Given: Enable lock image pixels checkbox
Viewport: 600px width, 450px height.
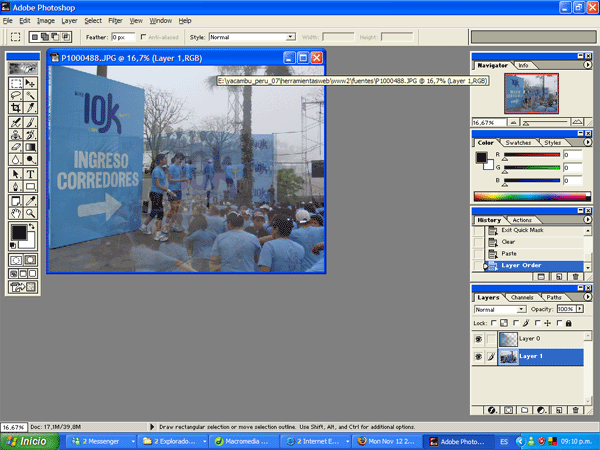Looking at the screenshot, I should [x=516, y=323].
